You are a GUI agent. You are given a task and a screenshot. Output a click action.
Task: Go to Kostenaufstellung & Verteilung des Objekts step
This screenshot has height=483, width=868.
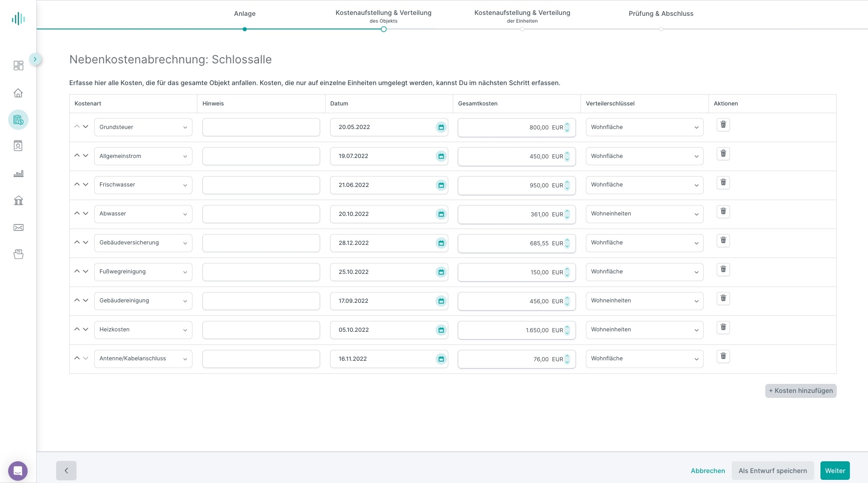click(384, 16)
